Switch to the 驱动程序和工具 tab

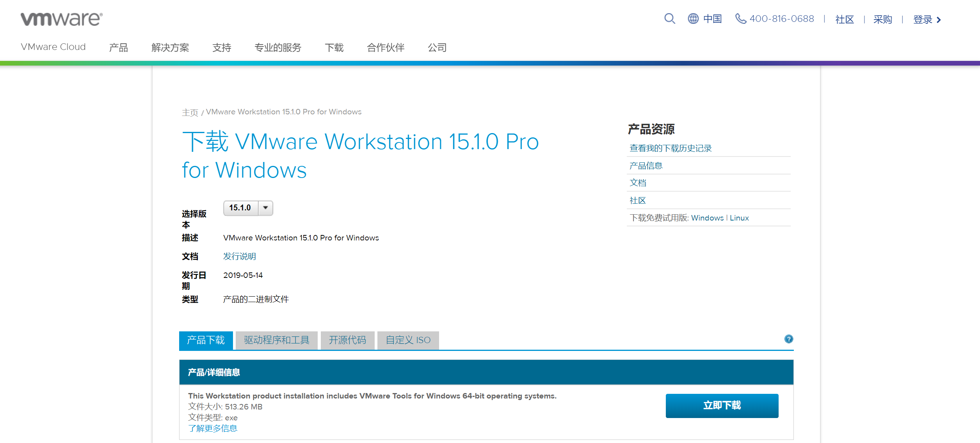(x=276, y=340)
